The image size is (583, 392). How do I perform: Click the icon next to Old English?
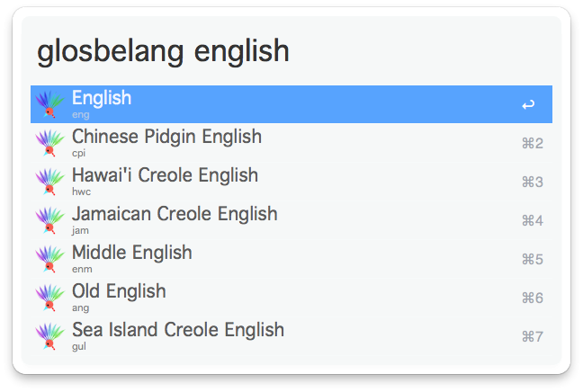tap(49, 298)
